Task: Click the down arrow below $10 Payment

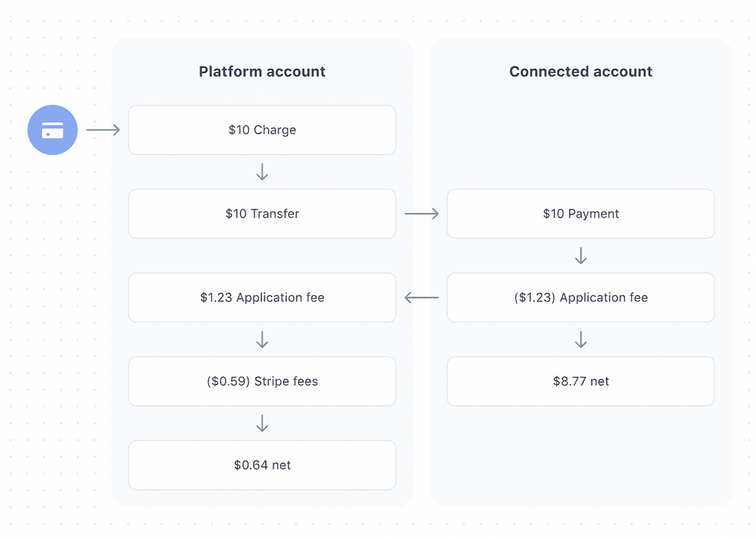Action: (x=581, y=256)
